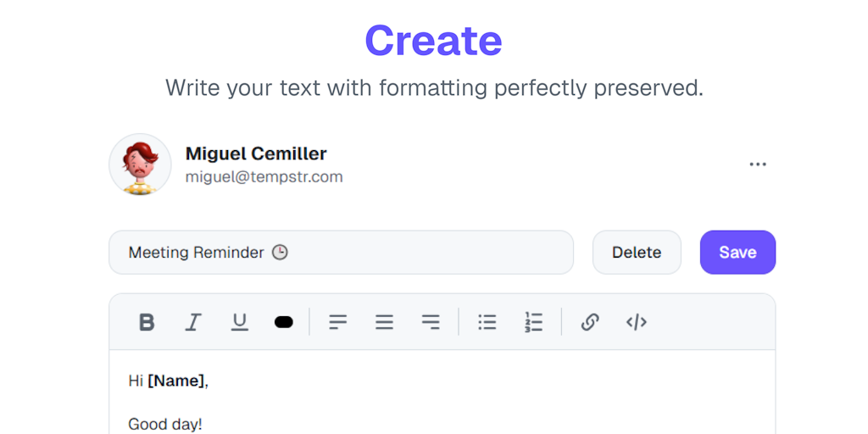Switch to code view

tap(637, 322)
